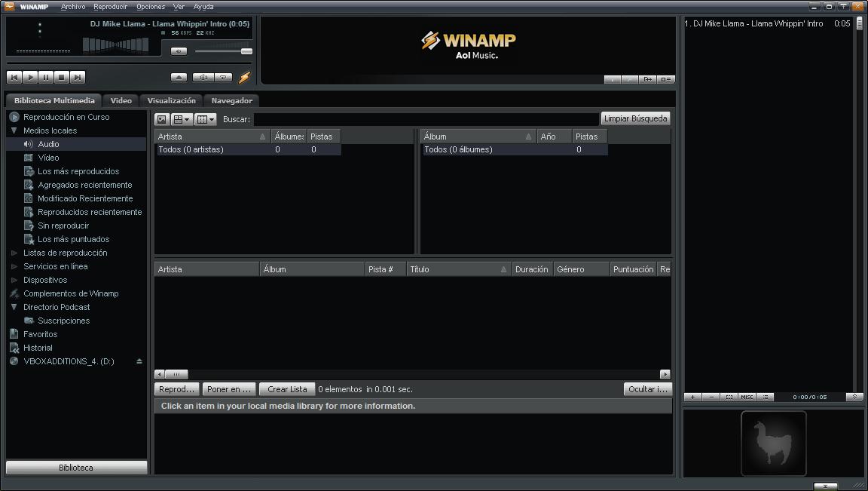Click the Previous track button
Image resolution: width=868 pixels, height=491 pixels.
(x=14, y=77)
